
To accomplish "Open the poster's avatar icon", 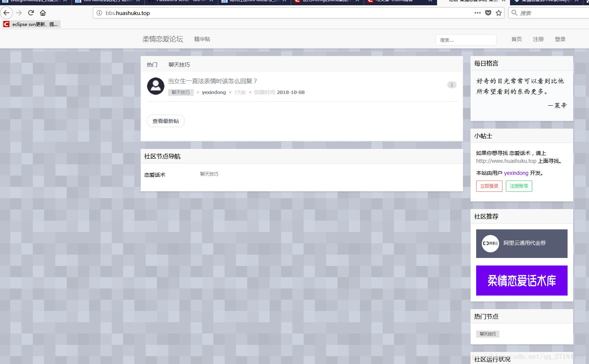I will point(155,86).
